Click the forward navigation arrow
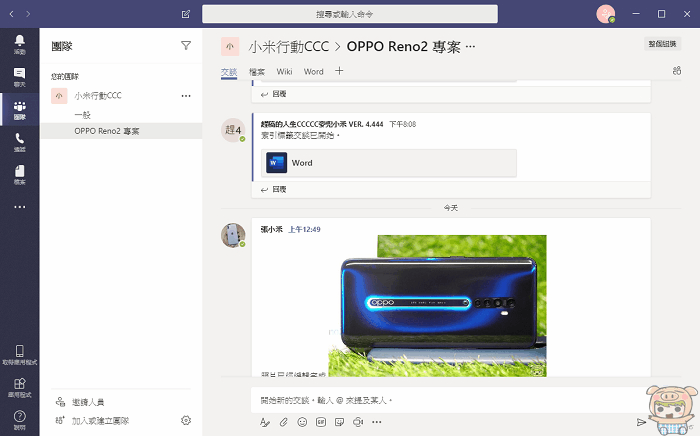This screenshot has height=436, width=700. tap(28, 14)
